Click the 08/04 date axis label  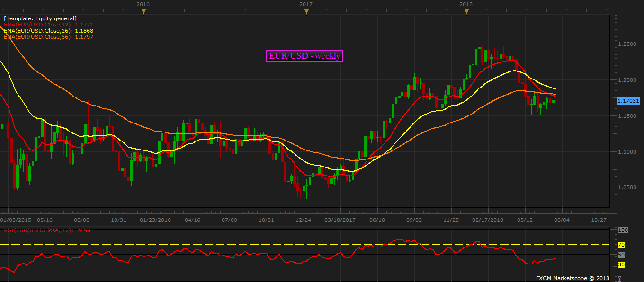tap(563, 220)
